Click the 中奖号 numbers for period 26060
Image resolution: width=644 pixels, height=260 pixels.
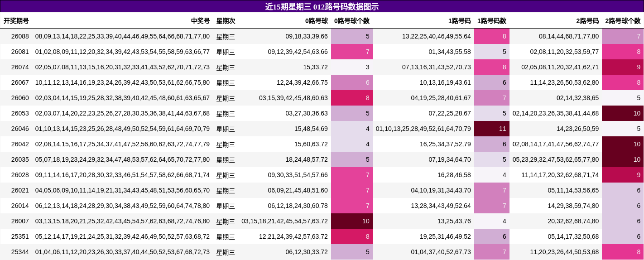click(122, 98)
